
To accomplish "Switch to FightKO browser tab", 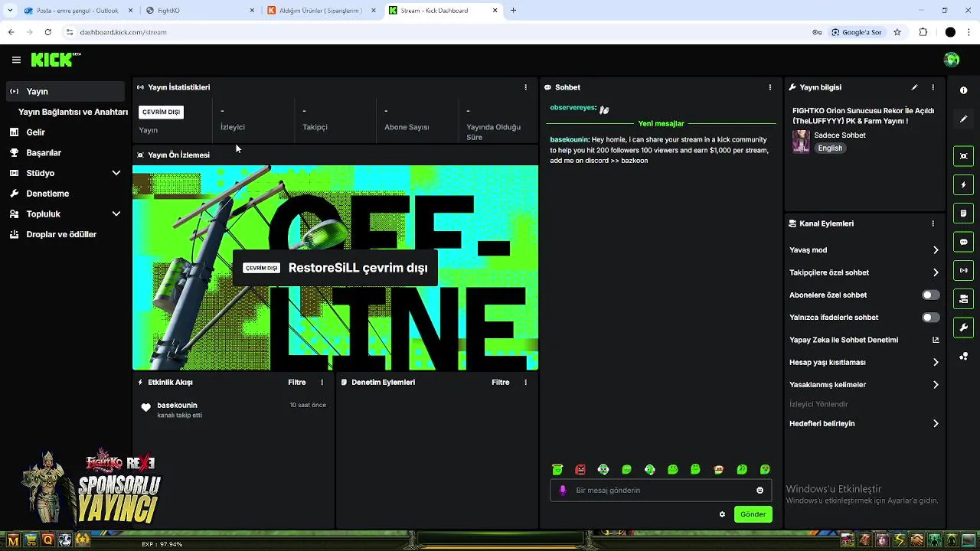I will [201, 11].
